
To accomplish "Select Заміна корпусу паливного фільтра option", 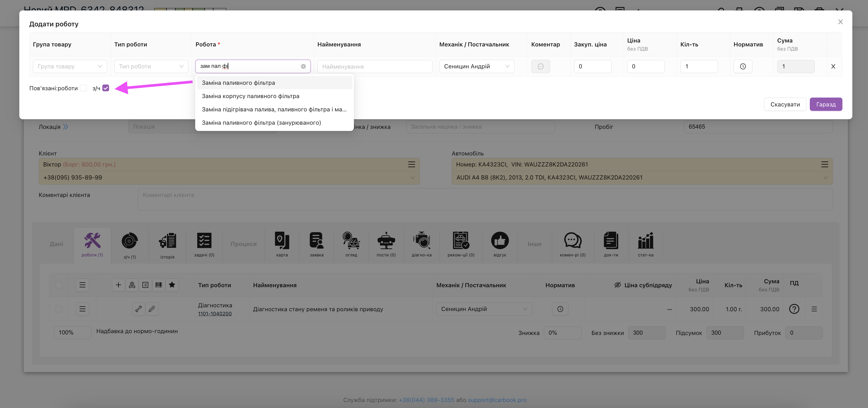I will pyautogui.click(x=250, y=96).
